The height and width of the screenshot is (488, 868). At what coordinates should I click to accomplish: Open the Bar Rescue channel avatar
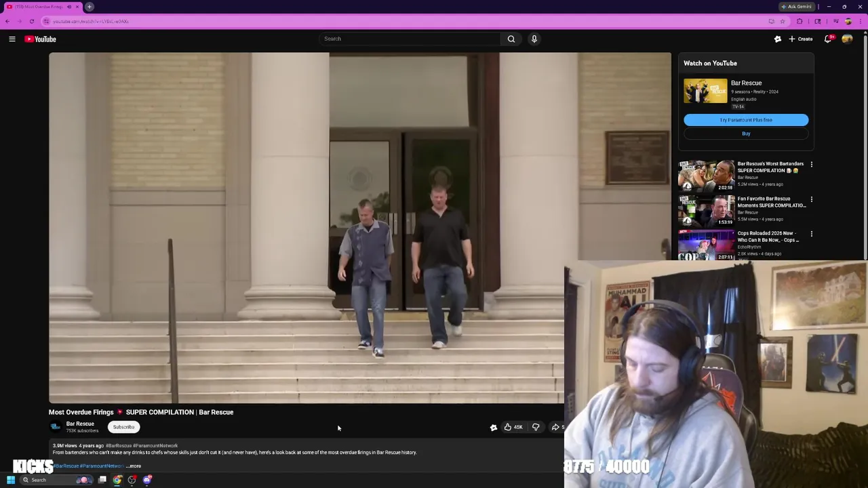(x=56, y=427)
